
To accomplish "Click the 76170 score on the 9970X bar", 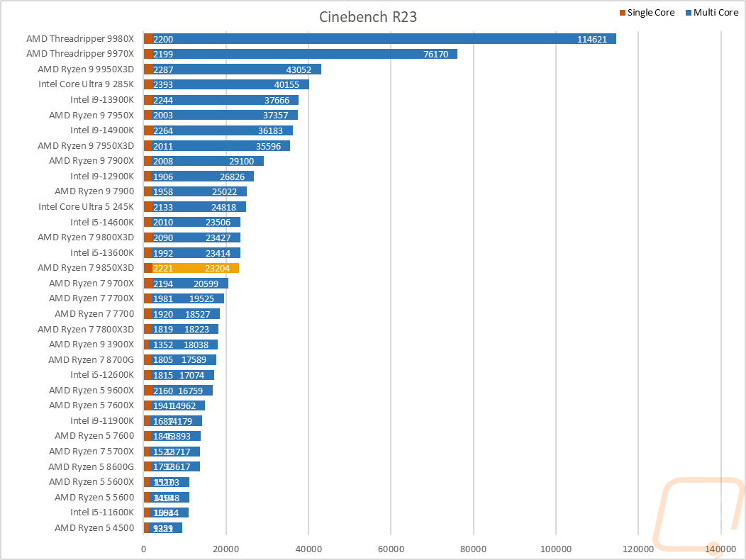I will click(435, 55).
